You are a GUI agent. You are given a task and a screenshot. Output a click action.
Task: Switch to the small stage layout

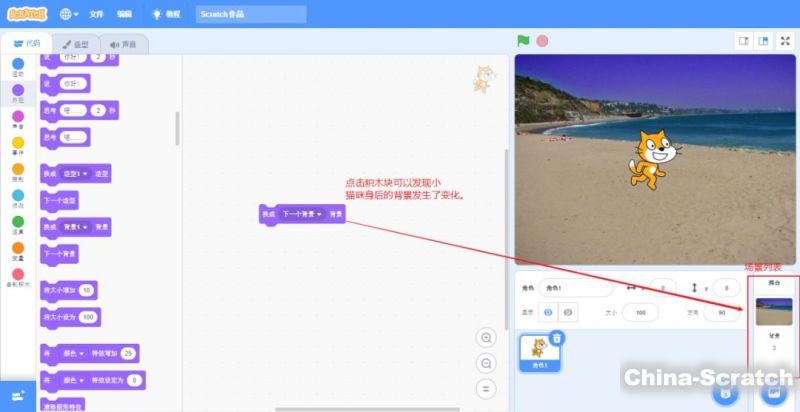click(x=743, y=41)
